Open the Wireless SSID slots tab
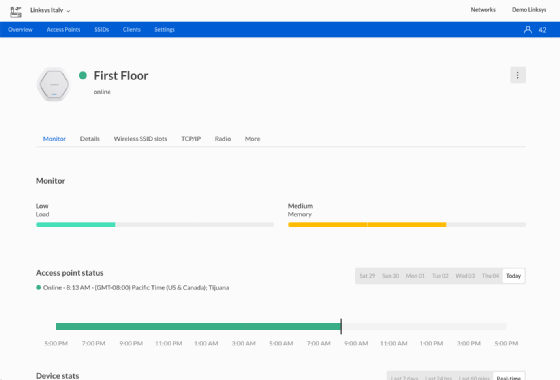Screen dimensions: 560x380 pyautogui.click(x=140, y=139)
